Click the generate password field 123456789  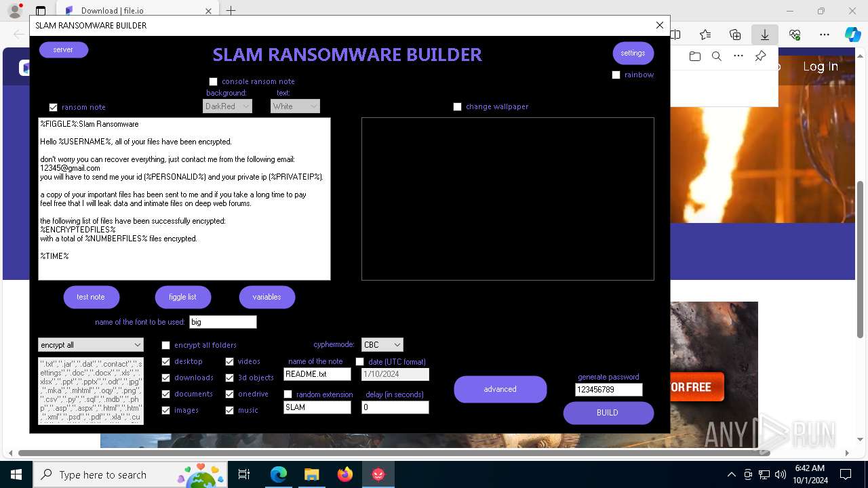coord(609,390)
